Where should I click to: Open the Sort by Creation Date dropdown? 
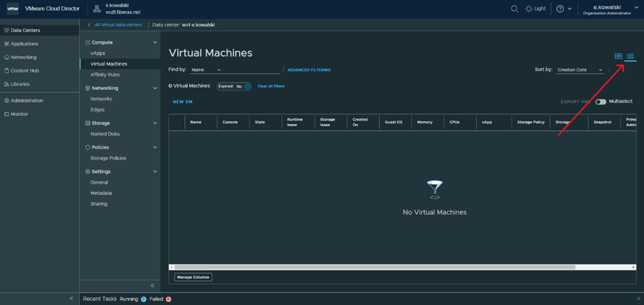point(580,70)
